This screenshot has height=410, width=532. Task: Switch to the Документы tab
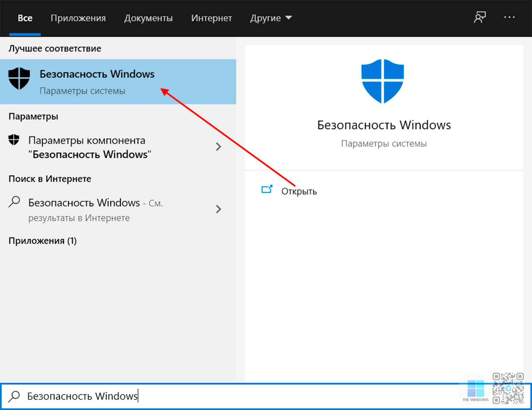click(148, 18)
